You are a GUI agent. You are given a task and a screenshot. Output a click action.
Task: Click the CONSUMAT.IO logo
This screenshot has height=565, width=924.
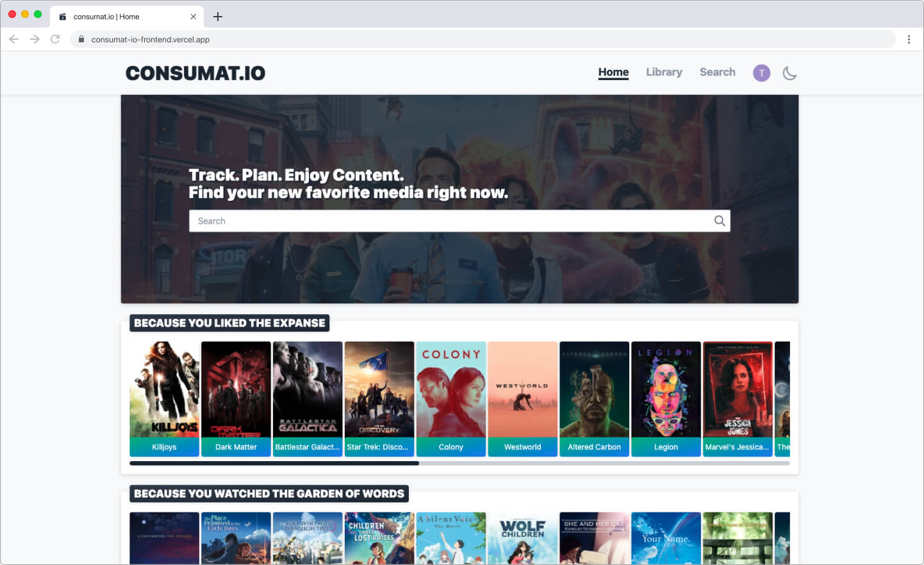[195, 73]
